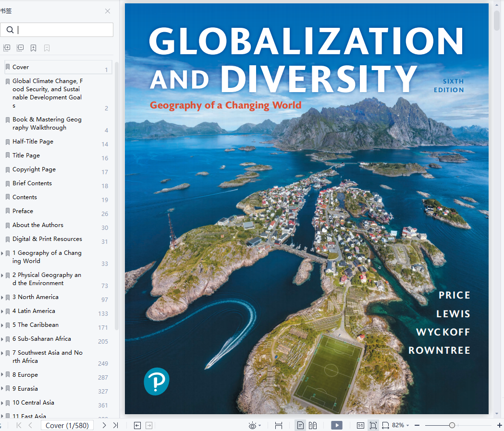Close the bookmarks panel
Screen dimensions: 504x431
[108, 11]
